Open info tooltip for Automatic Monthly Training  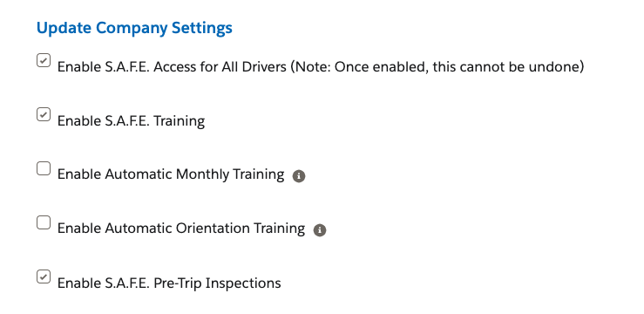tap(299, 176)
